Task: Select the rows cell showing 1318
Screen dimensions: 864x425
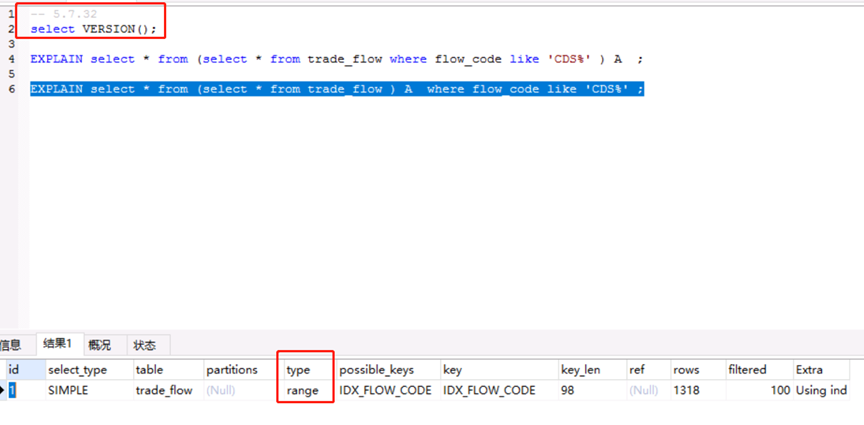Action: point(698,390)
